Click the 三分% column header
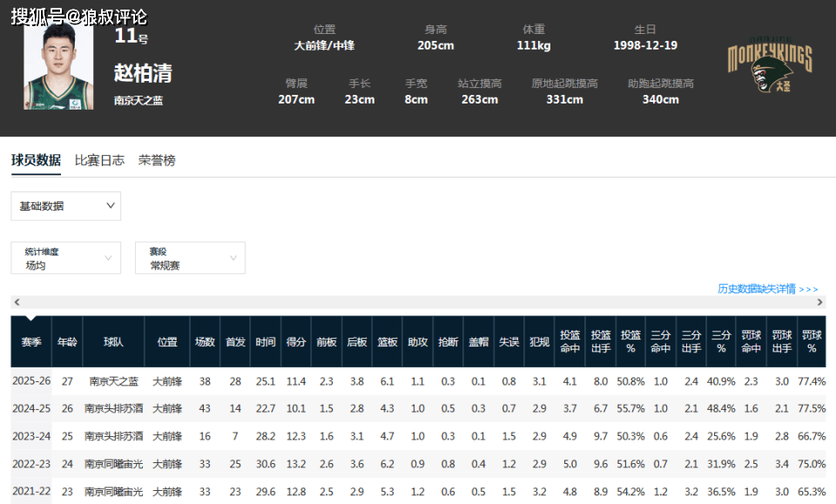The image size is (836, 504). tap(721, 342)
